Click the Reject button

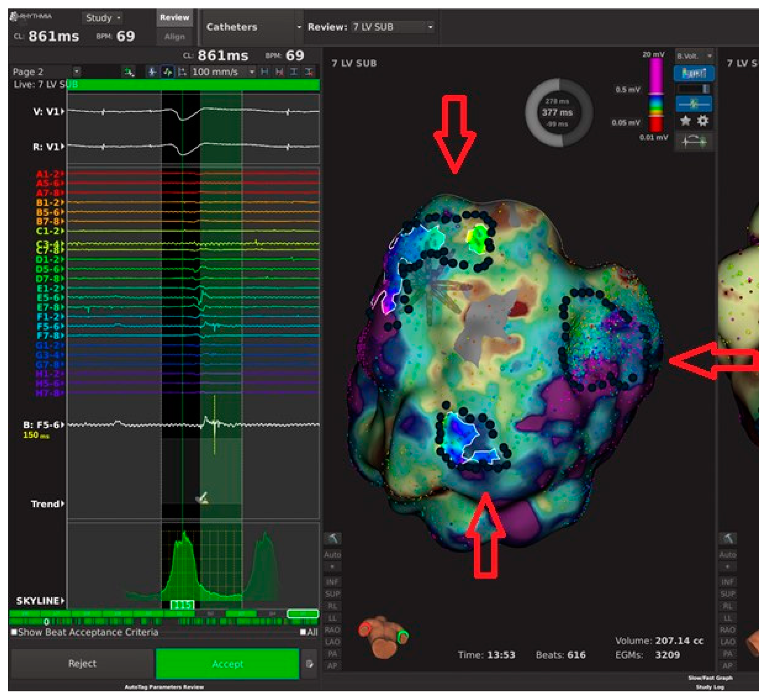click(x=82, y=664)
